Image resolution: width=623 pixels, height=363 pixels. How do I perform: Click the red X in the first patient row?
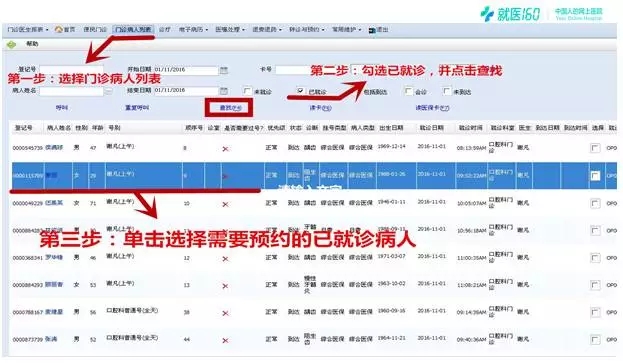point(225,149)
